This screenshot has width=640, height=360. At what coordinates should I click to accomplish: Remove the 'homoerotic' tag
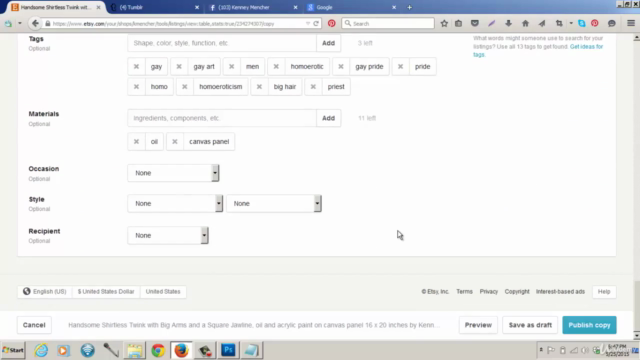point(276,67)
